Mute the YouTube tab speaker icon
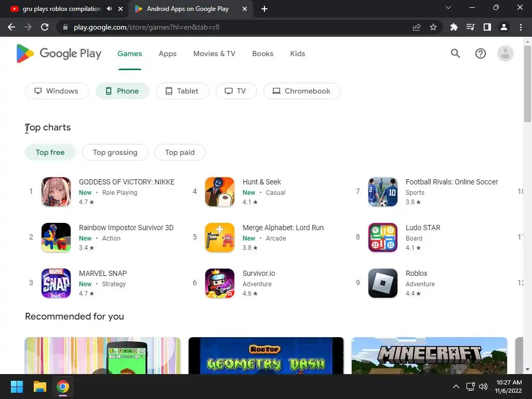This screenshot has height=399, width=532. [x=109, y=9]
